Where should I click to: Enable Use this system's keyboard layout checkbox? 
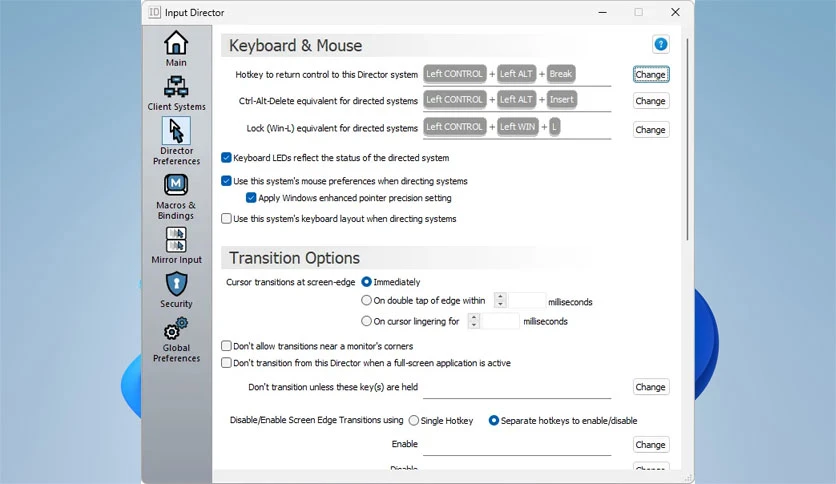pyautogui.click(x=226, y=219)
